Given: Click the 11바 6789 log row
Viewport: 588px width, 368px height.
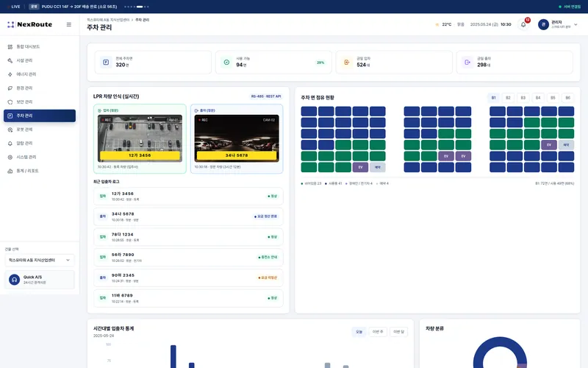Looking at the screenshot, I should pos(188,298).
